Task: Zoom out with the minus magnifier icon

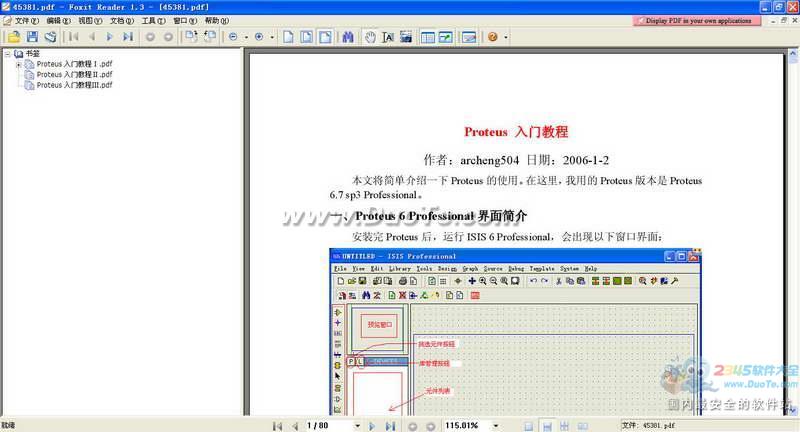Action: coord(233,37)
